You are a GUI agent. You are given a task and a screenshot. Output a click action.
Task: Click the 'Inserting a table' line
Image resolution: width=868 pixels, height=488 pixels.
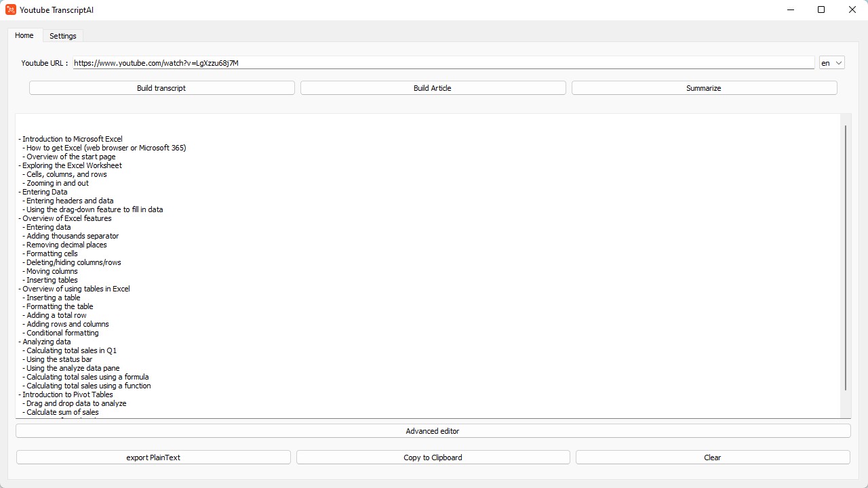[54, 298]
